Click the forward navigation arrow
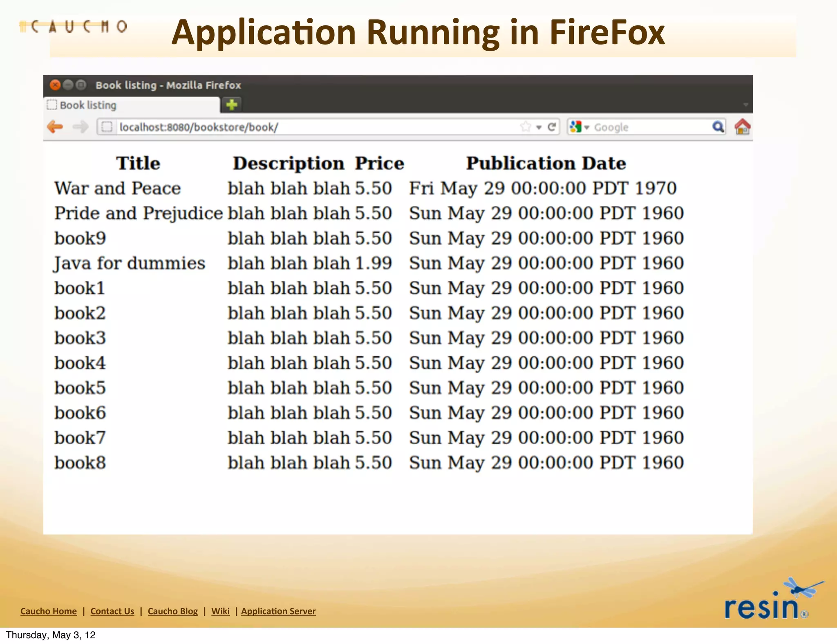 point(80,127)
